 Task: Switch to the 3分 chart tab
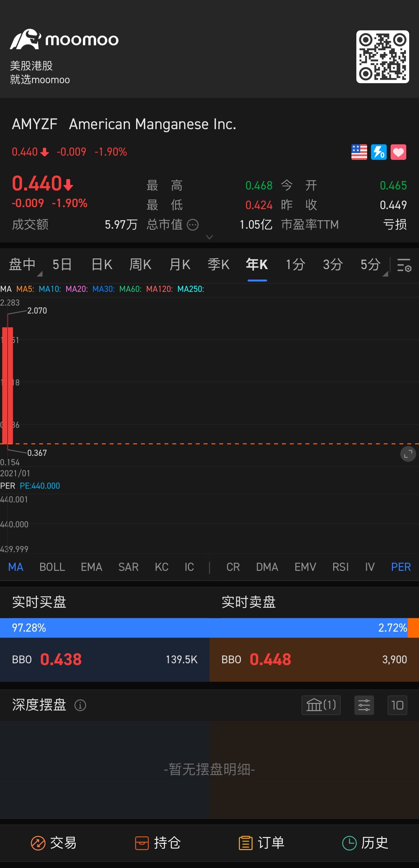333,265
